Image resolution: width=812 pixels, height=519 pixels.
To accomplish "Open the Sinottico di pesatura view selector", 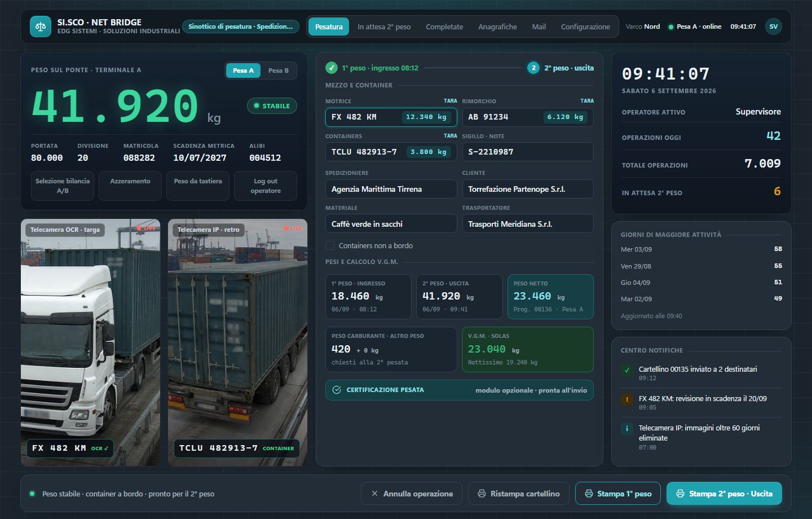I will (241, 27).
